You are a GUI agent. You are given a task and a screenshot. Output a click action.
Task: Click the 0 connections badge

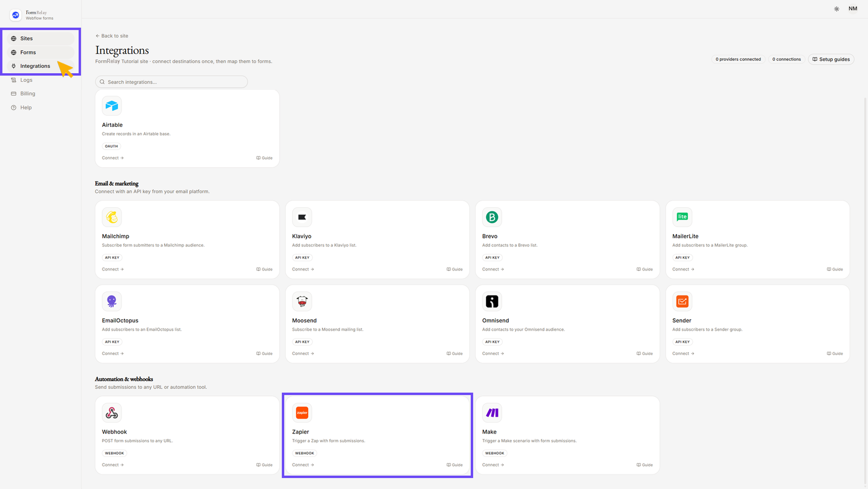pyautogui.click(x=787, y=59)
